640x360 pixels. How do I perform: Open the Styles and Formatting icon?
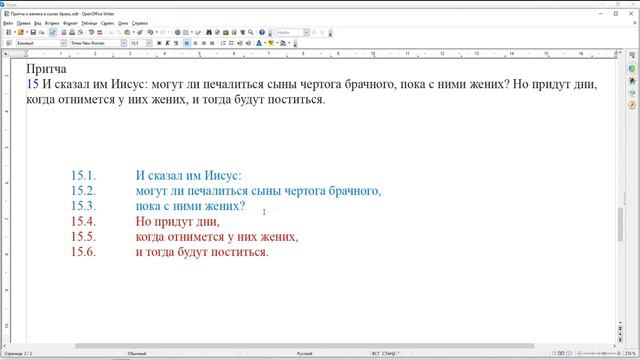click(9, 43)
